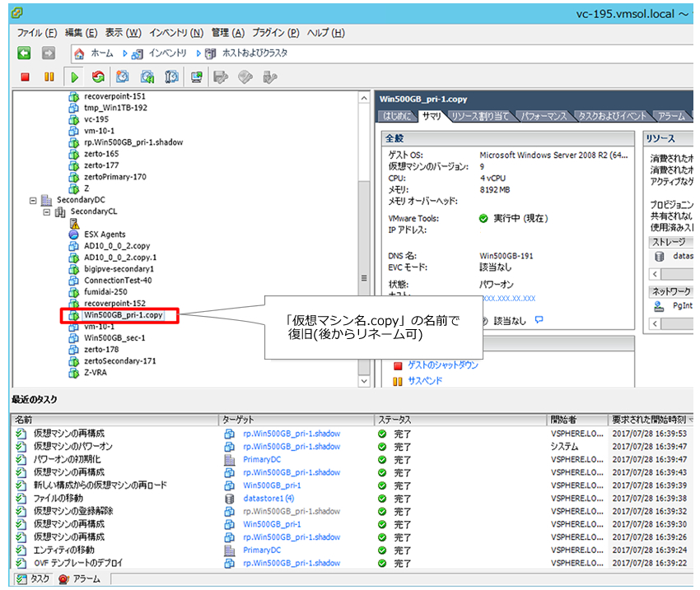Click the inventory tree scroll down arrow
Image resolution: width=700 pixels, height=590 pixels.
coord(364,381)
